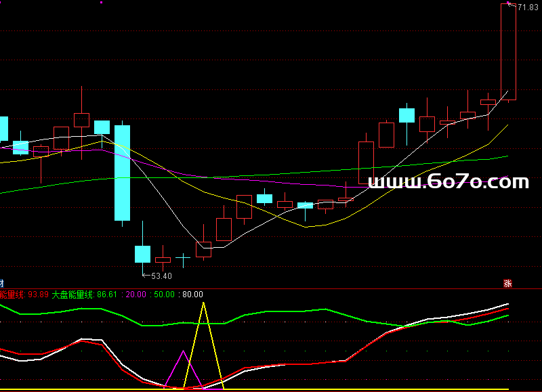Click the small magenta dot at top middle-left
The width and height of the screenshot is (542, 392).
coord(101,3)
